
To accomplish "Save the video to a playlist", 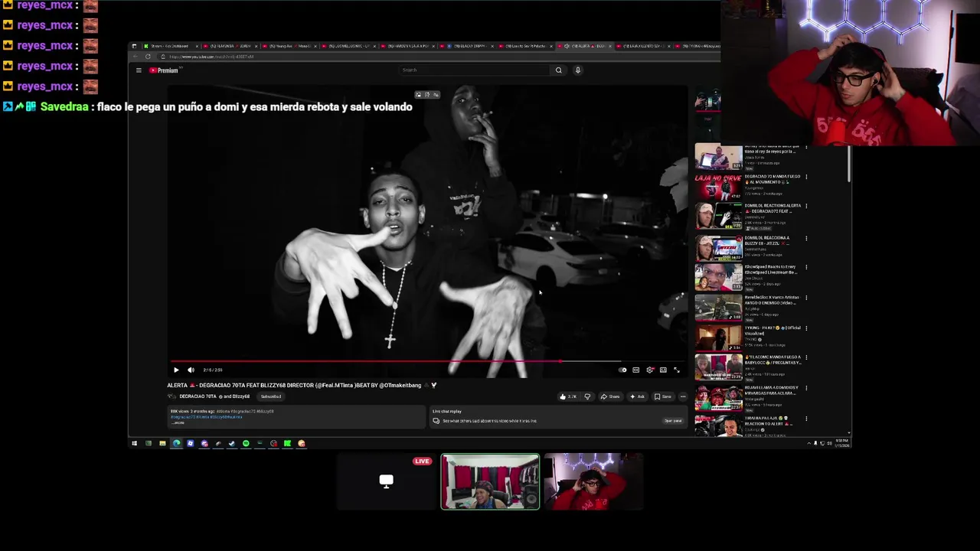I will point(663,396).
